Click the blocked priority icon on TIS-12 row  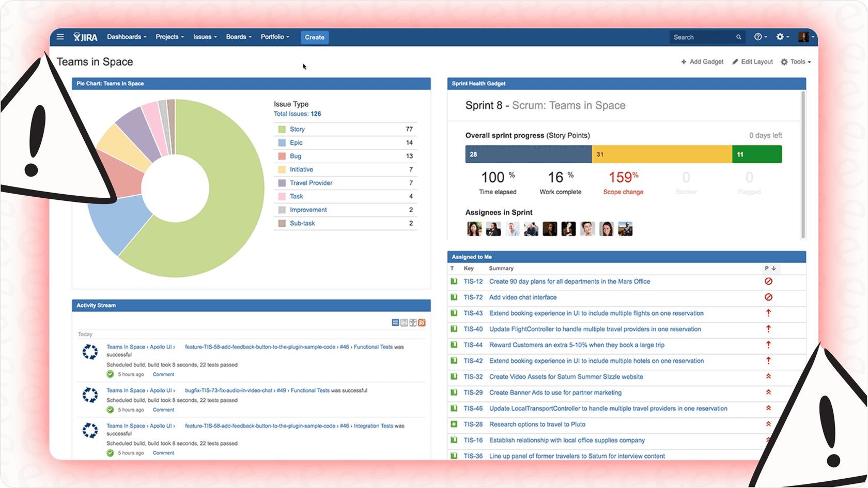(x=768, y=281)
